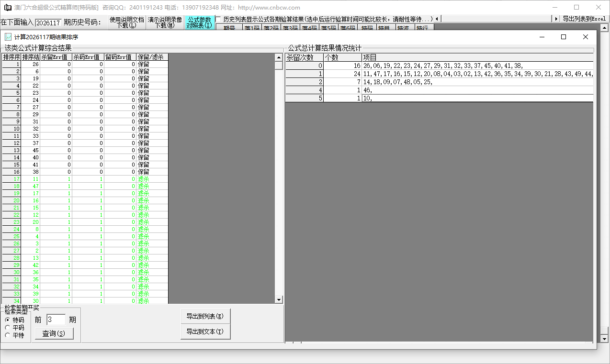This screenshot has width=610, height=364.
Task: Choose the 平特 radio option
Action: pyautogui.click(x=8, y=335)
